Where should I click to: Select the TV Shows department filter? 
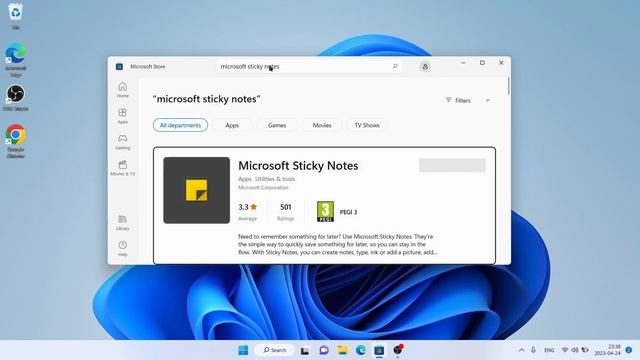[x=367, y=125]
